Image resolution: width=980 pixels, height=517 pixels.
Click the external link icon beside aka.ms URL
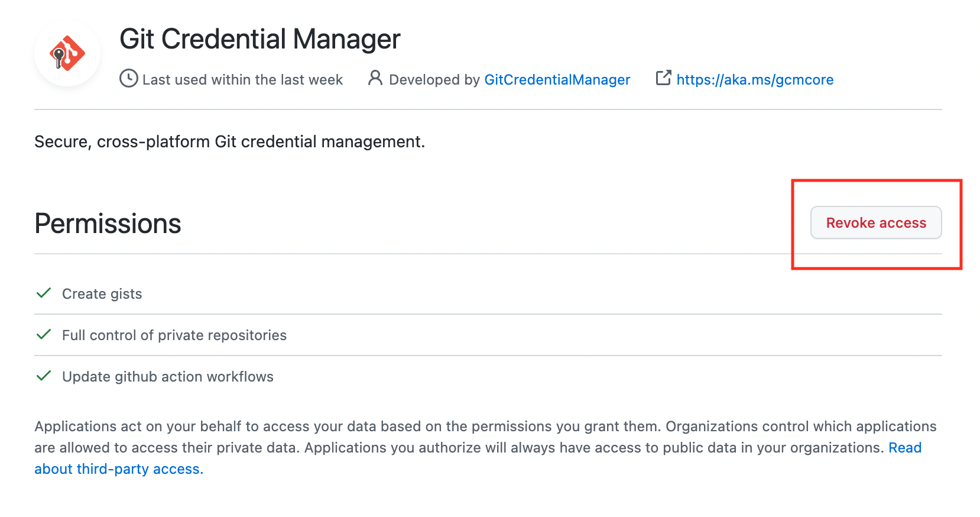(x=664, y=78)
